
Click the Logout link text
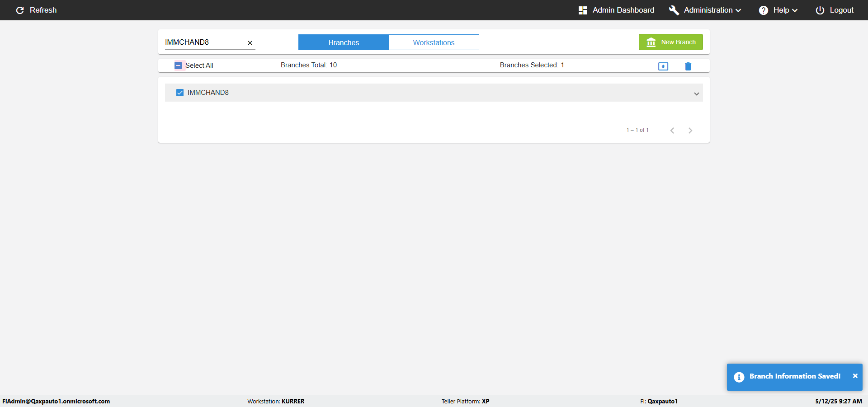click(x=842, y=10)
